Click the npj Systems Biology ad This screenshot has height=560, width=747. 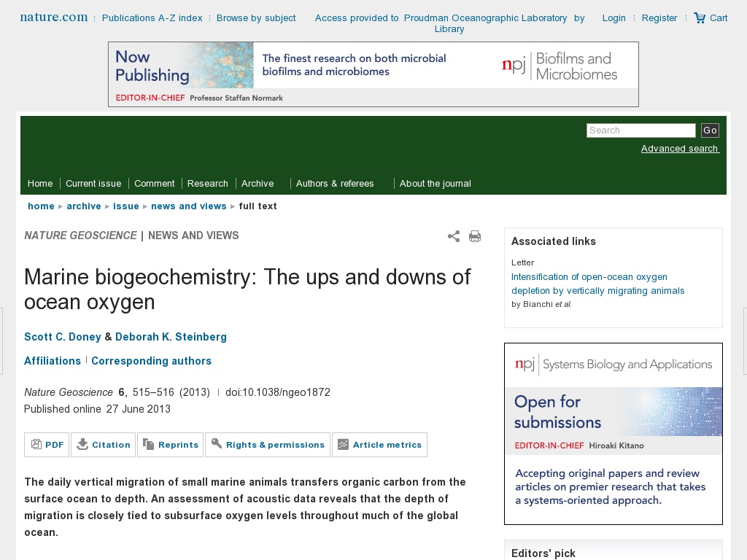click(x=614, y=434)
